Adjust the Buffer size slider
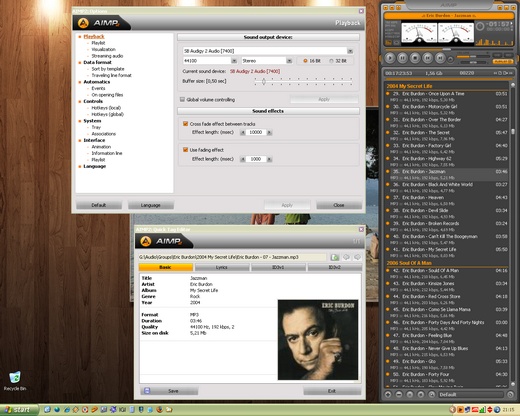The width and height of the screenshot is (520, 416). coord(303,81)
